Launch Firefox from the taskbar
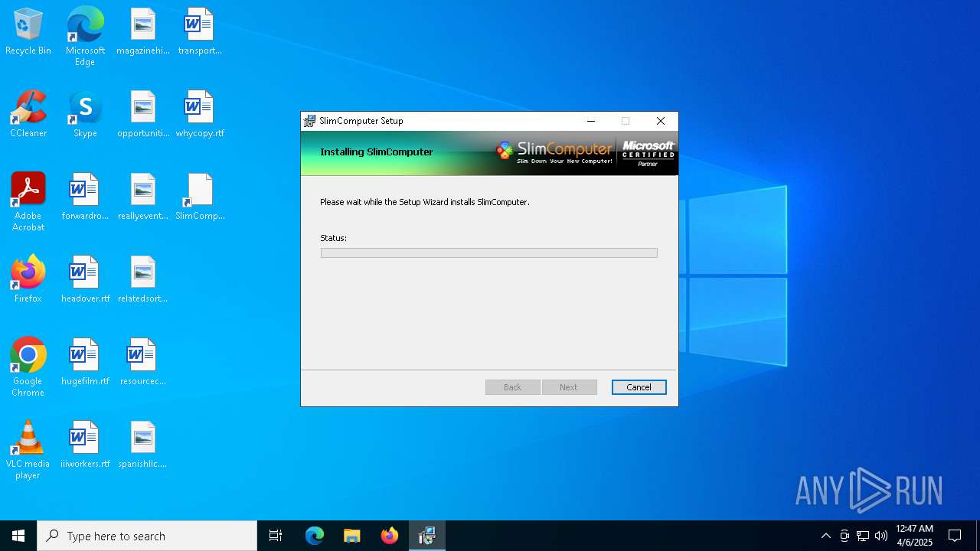980x551 pixels. point(390,536)
